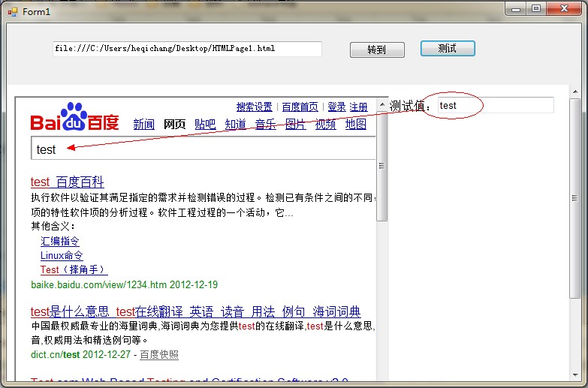Click the 测试值 text input field
Viewport: 588px width, 388px height.
click(496, 105)
